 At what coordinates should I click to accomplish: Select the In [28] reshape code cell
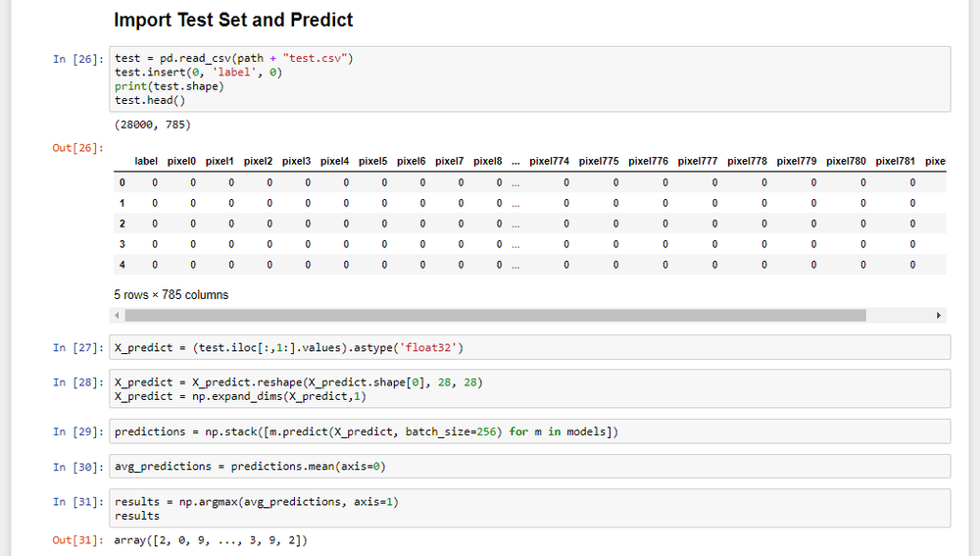click(x=529, y=389)
